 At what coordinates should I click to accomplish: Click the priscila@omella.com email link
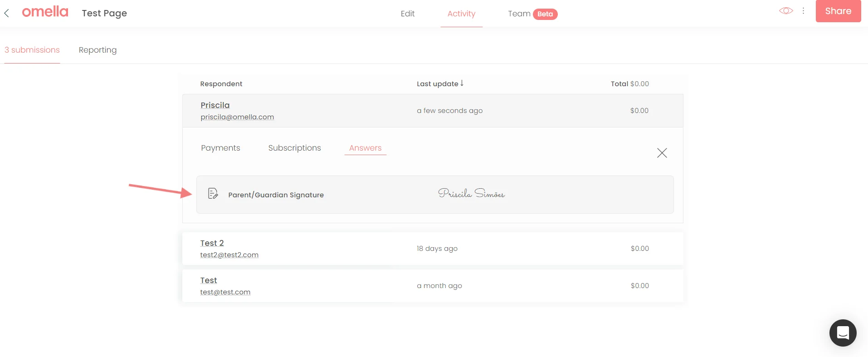click(237, 117)
